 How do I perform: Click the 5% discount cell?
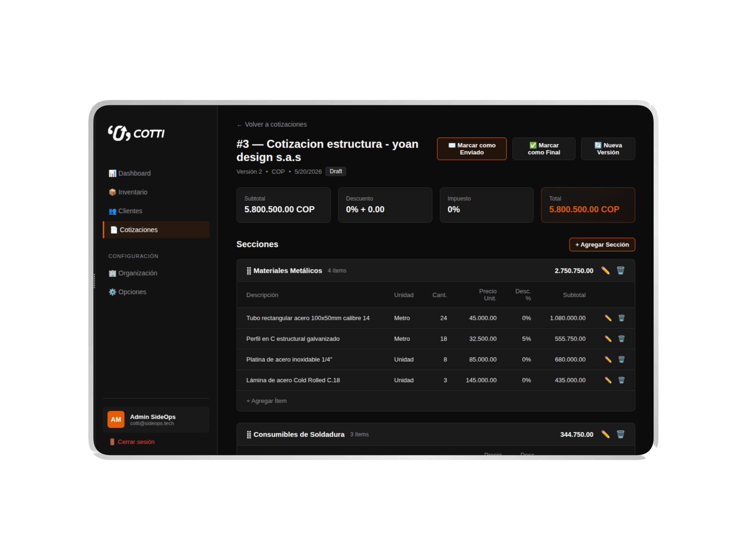[x=526, y=339]
